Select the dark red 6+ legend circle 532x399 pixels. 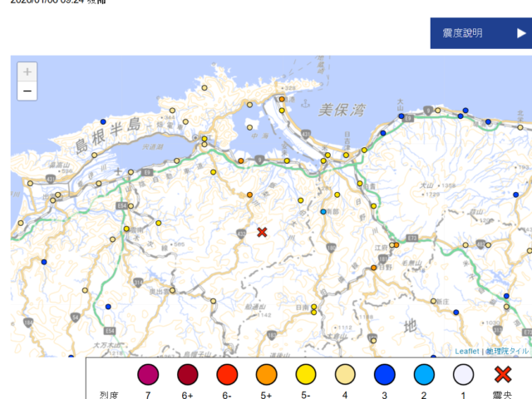click(187, 375)
